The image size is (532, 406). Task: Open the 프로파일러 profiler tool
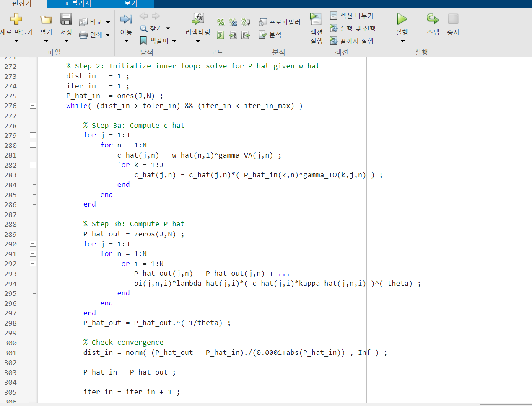(x=280, y=22)
